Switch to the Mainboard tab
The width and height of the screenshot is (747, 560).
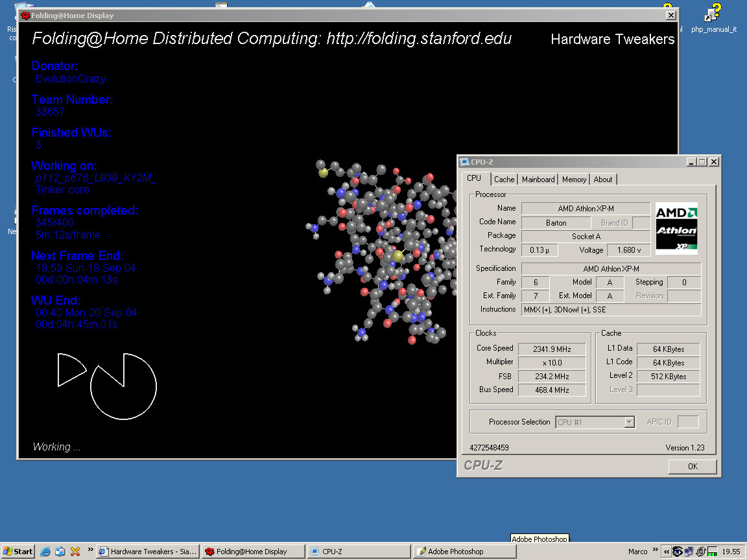click(538, 180)
